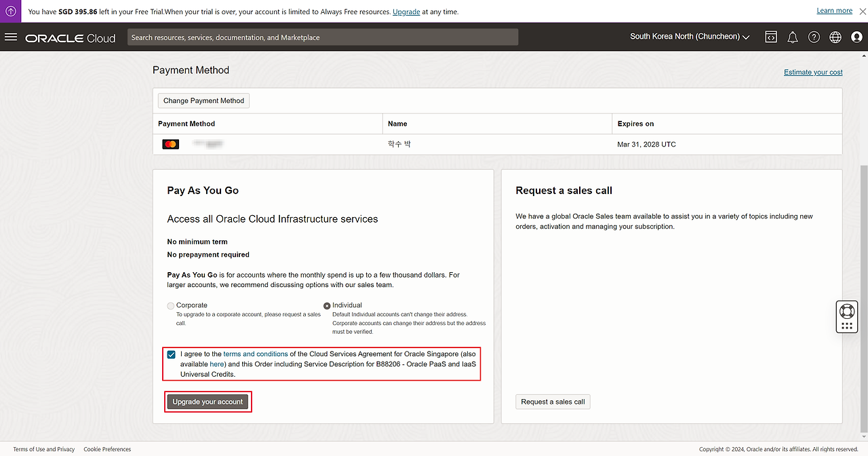Open the Estimate your cost link
Image resolution: width=868 pixels, height=456 pixels.
[813, 72]
